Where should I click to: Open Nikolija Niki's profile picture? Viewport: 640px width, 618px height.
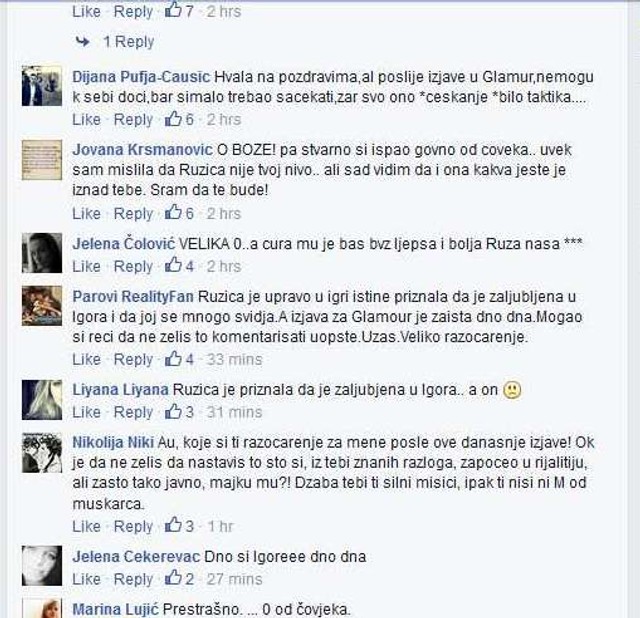pyautogui.click(x=42, y=453)
